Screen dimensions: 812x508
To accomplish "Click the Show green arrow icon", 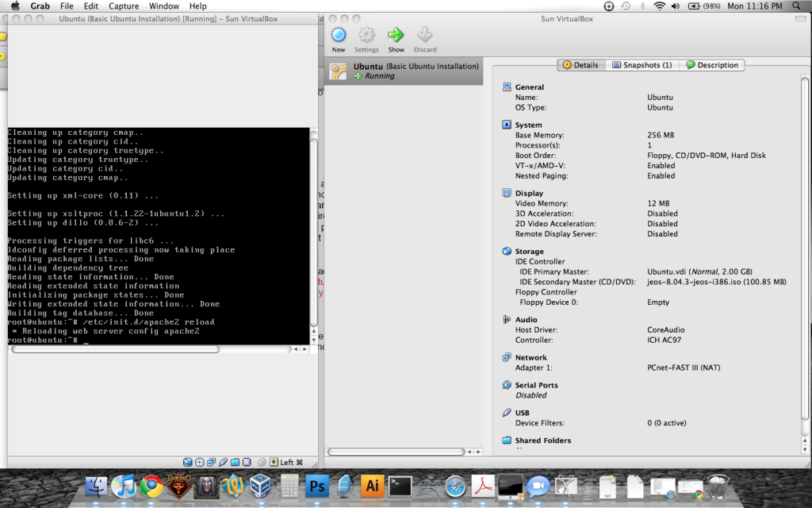I will point(396,35).
